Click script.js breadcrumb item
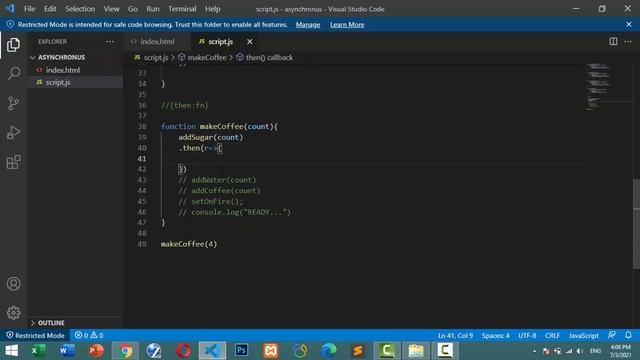Image resolution: width=640 pixels, height=360 pixels. (155, 58)
